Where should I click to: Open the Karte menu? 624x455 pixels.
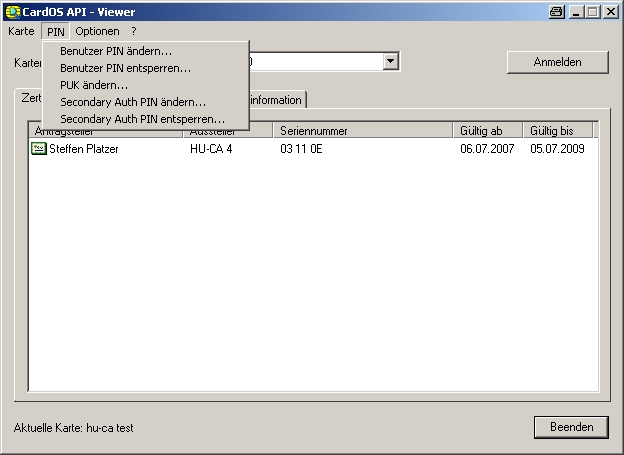click(21, 31)
